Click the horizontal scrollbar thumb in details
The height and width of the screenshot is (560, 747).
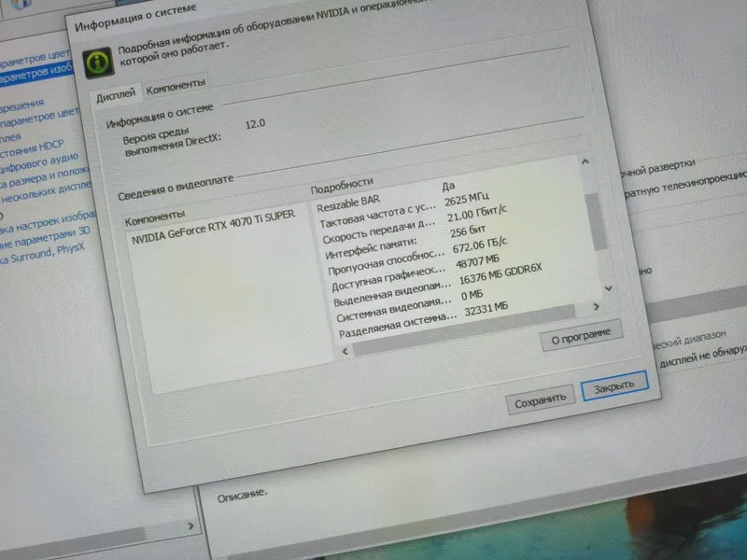point(463,331)
